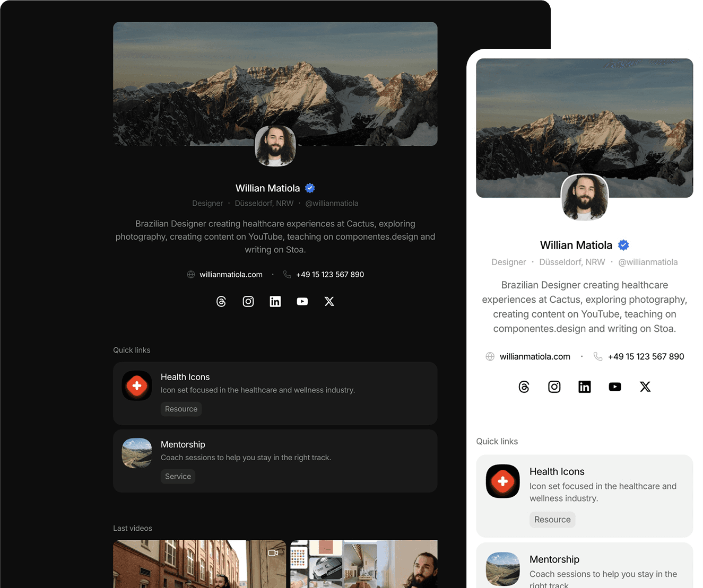Open X icon in light mobile profile
This screenshot has width=703, height=588.
[645, 387]
